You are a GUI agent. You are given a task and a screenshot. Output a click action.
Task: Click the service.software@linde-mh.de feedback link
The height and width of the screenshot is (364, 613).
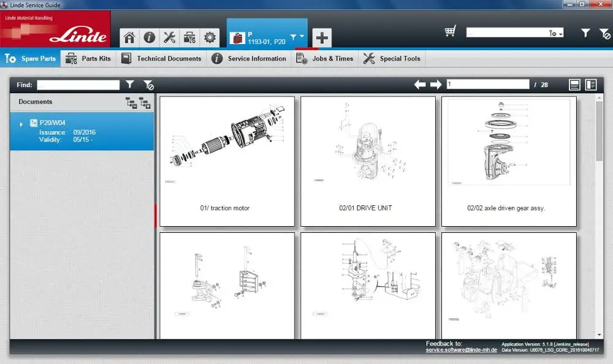460,350
